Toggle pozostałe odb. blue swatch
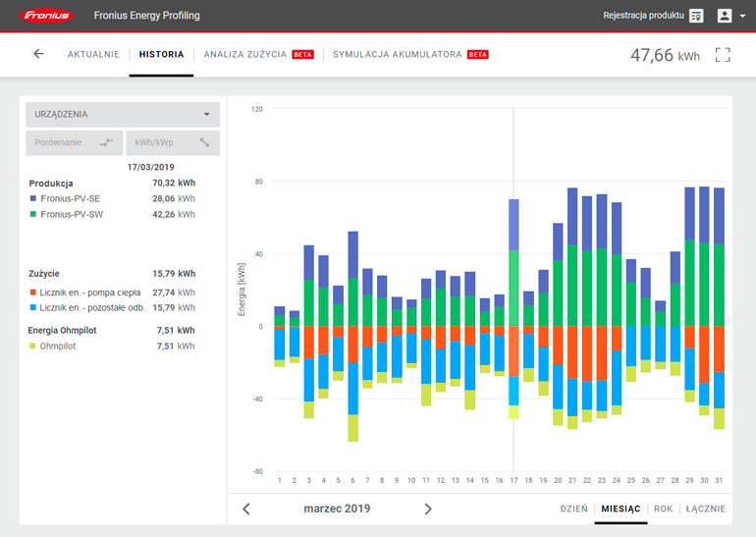 pyautogui.click(x=33, y=307)
